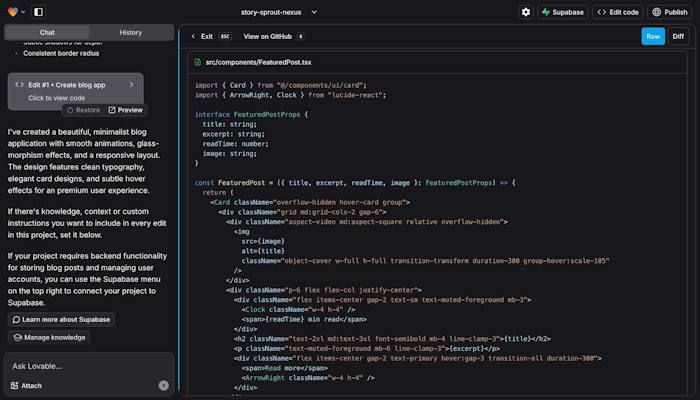Click the '<ArrowRight className' code line
This screenshot has height=400, width=700.
click(x=308, y=378)
